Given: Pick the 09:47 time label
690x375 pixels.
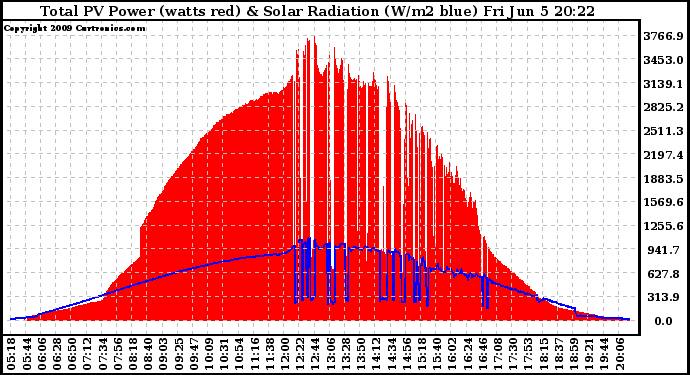Looking at the screenshot, I should 193,354.
